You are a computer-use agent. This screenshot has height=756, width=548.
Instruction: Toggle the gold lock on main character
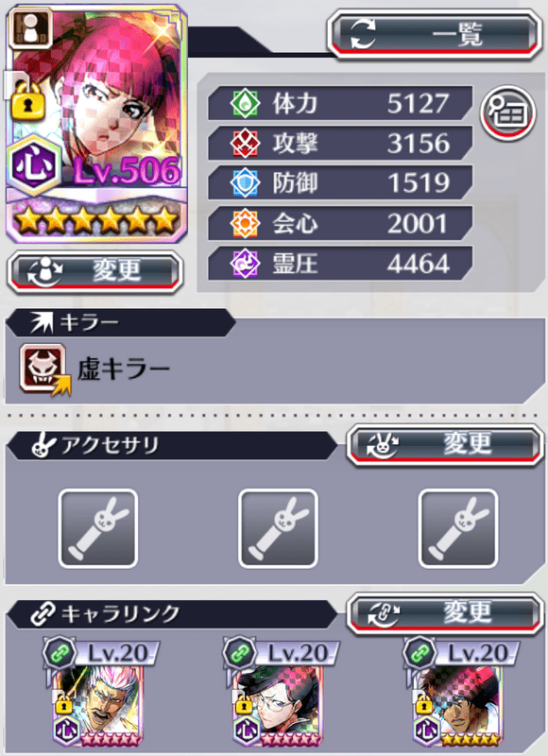28,103
